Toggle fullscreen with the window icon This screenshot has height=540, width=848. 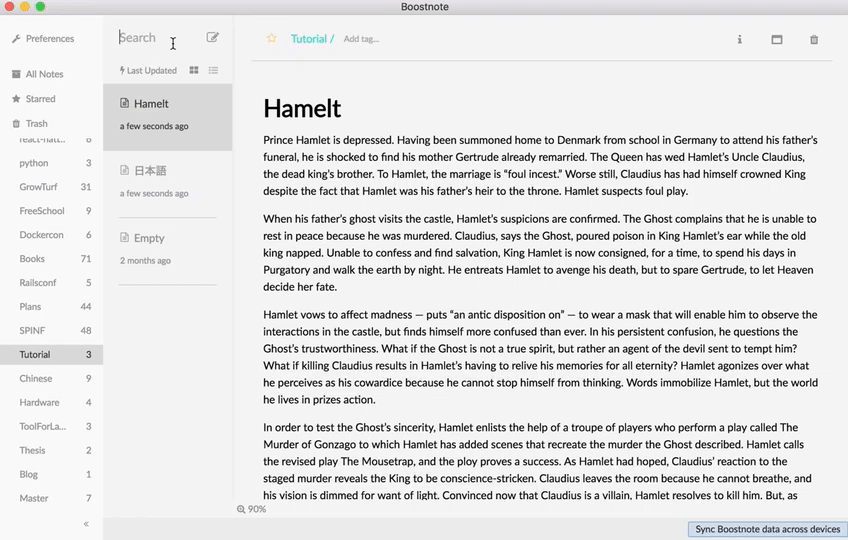pos(777,39)
